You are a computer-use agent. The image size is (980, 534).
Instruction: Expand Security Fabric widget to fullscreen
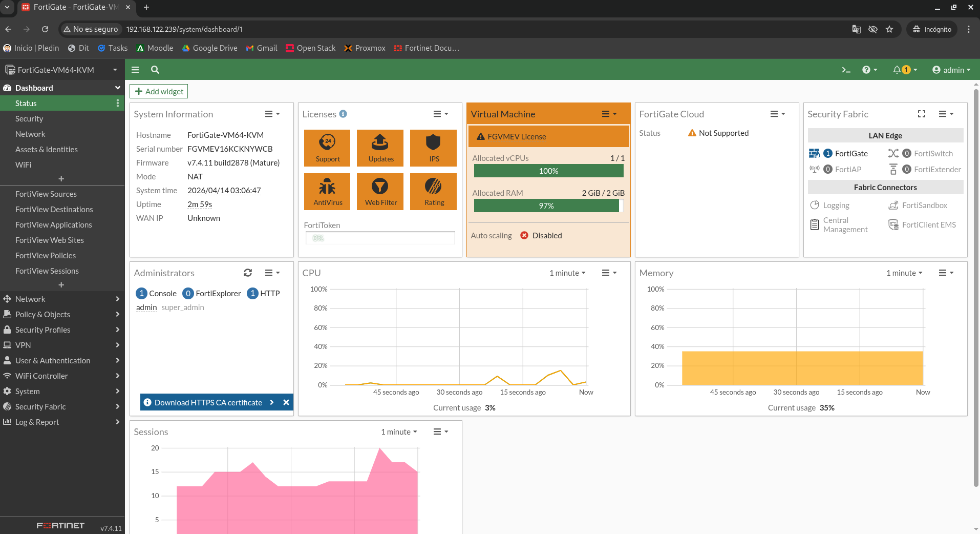click(x=922, y=114)
